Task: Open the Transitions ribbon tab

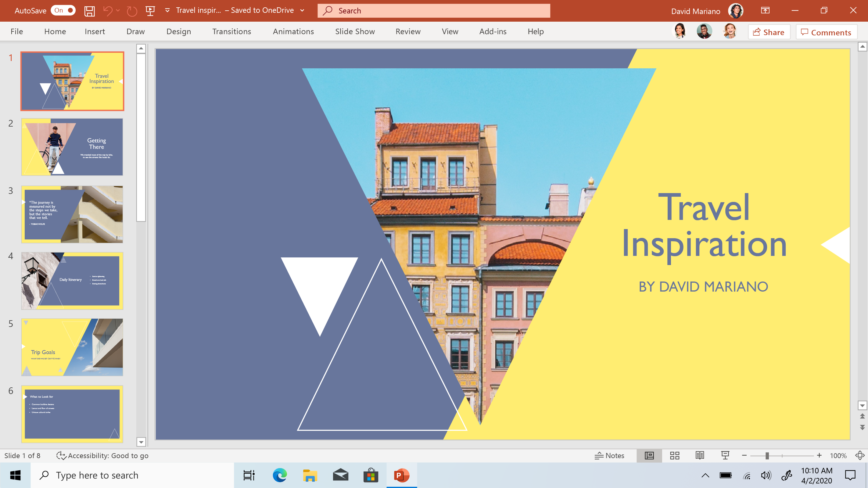Action: (x=231, y=31)
